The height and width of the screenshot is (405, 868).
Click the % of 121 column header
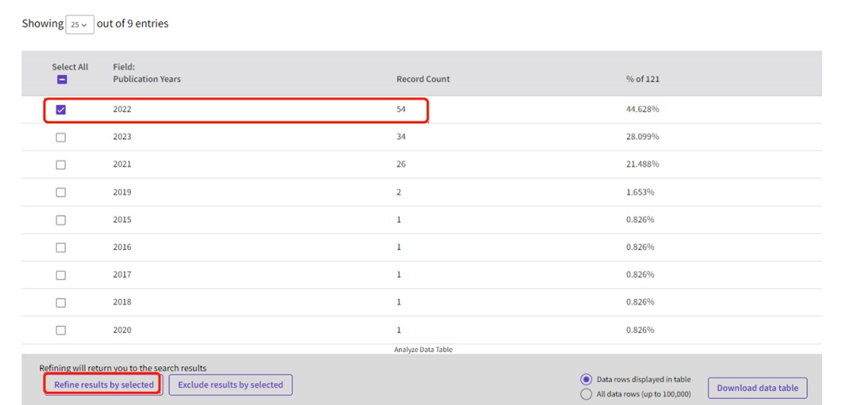pos(642,79)
